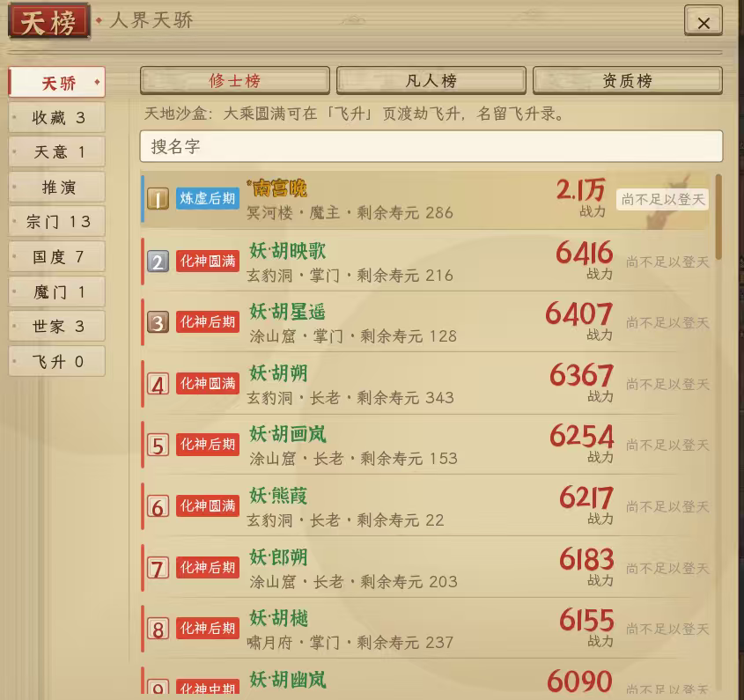The width and height of the screenshot is (744, 700).
Task: Click 化神后期 tag on 妖·郎朔 row
Action: point(208,567)
